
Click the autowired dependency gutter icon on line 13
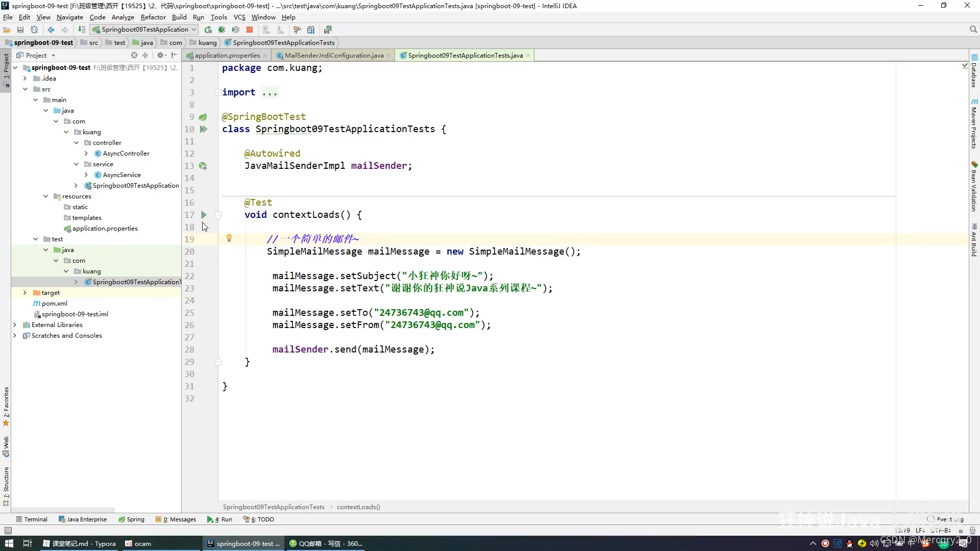click(203, 166)
